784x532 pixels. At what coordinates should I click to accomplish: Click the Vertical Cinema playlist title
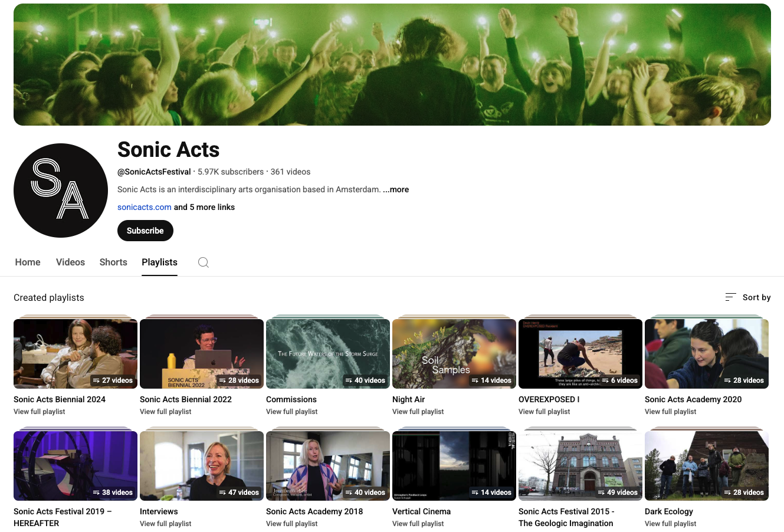click(421, 511)
